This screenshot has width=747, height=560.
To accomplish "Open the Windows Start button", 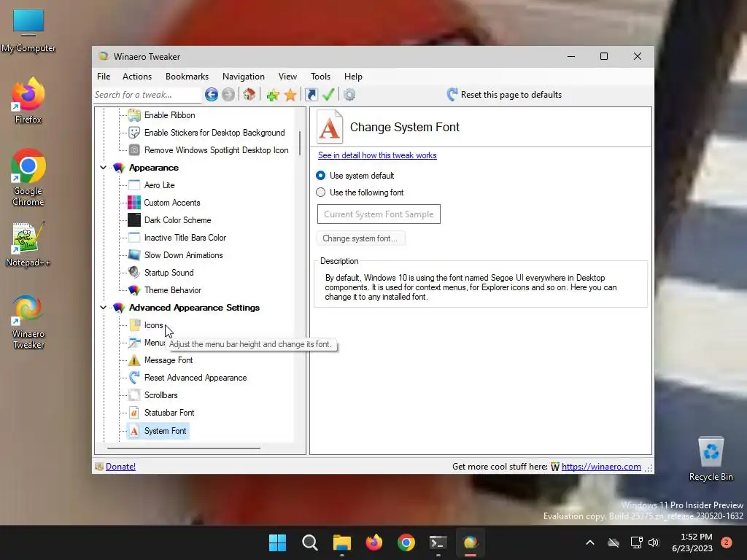I will (277, 542).
